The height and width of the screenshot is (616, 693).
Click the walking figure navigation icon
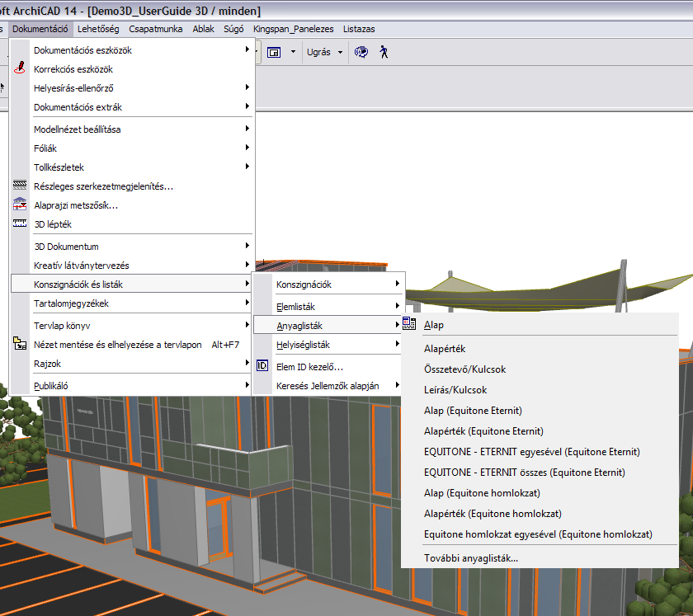[384, 52]
